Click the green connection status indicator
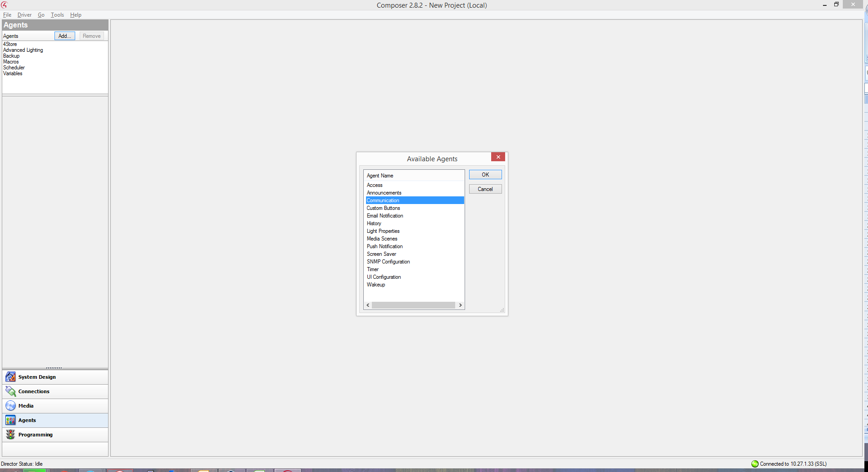 pyautogui.click(x=755, y=464)
